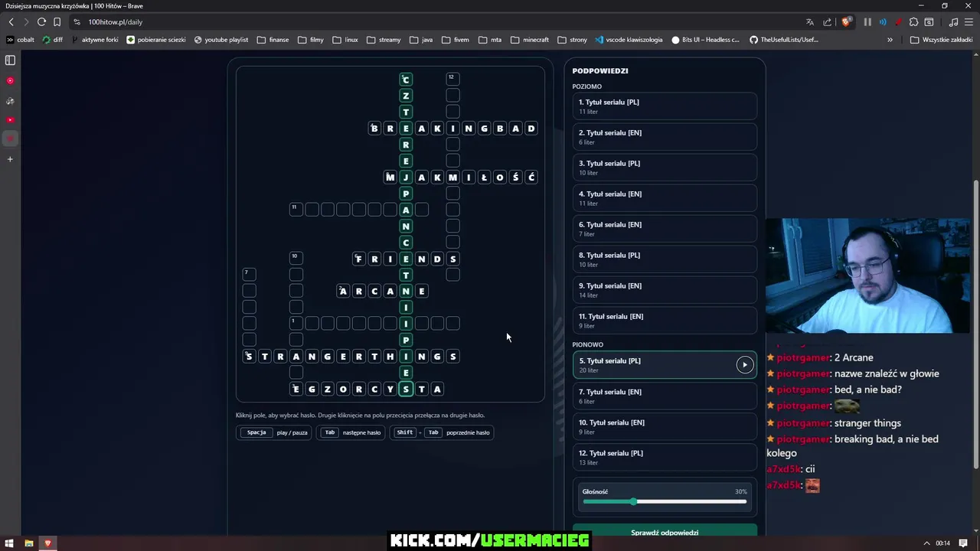Open diff bookmark
980x551 pixels.
coord(53,40)
